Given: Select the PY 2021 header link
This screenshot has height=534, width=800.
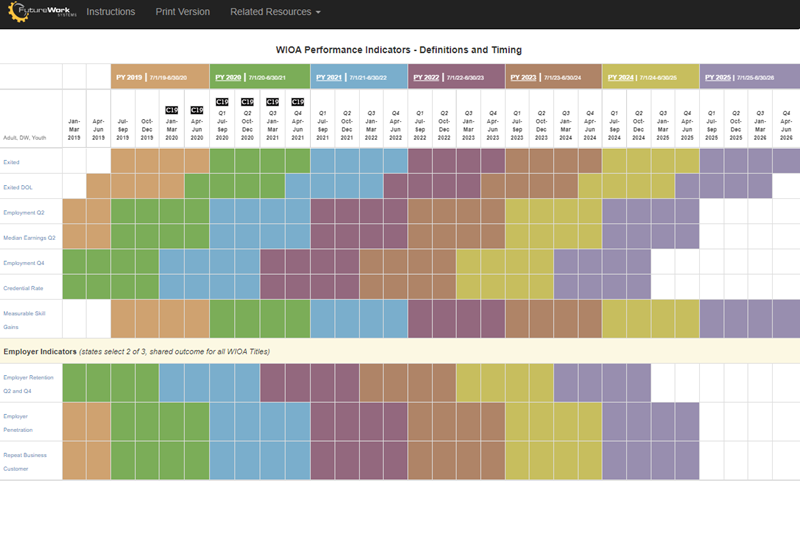Looking at the screenshot, I should click(x=329, y=77).
